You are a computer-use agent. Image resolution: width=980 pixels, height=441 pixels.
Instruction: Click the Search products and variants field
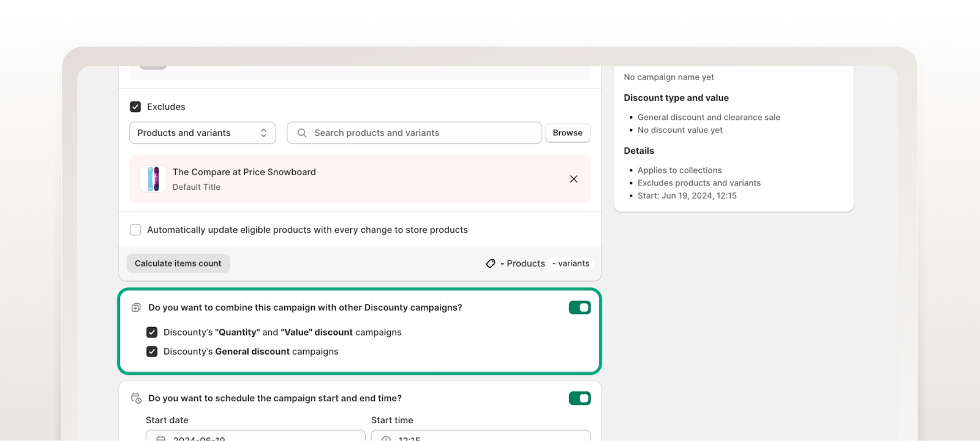pos(414,133)
